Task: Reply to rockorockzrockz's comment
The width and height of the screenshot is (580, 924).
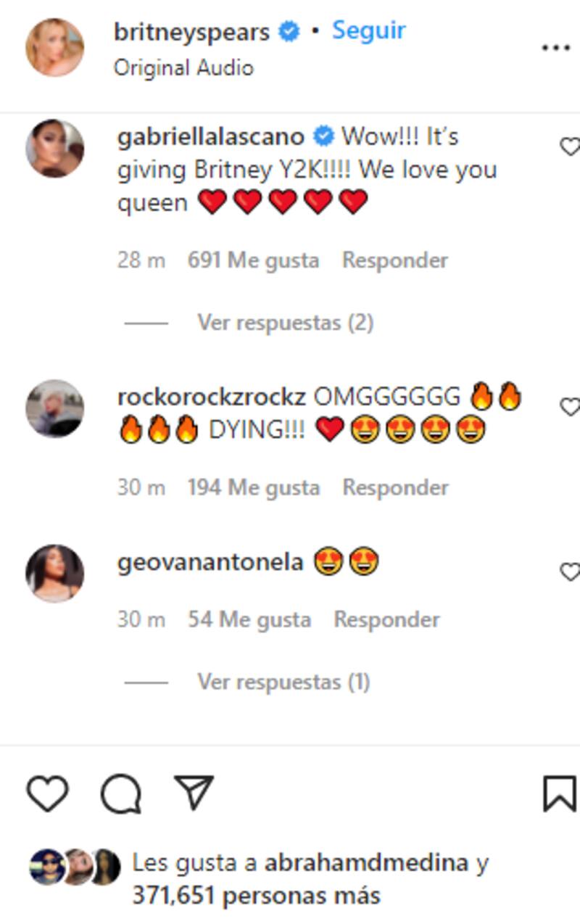Action: click(395, 487)
